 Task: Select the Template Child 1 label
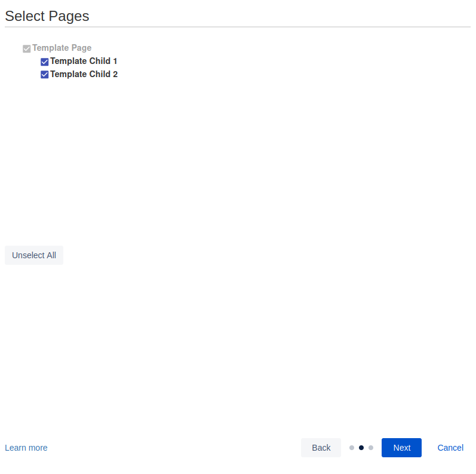pos(84,61)
